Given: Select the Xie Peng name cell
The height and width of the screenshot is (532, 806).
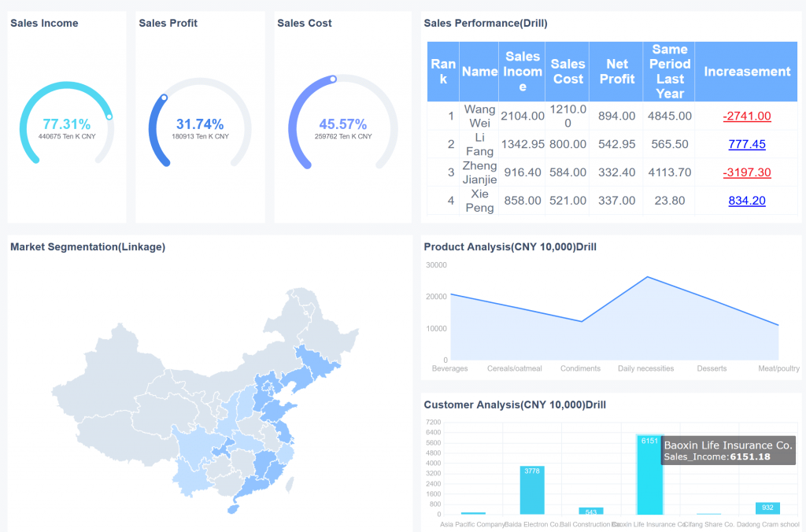Looking at the screenshot, I should pos(479,201).
